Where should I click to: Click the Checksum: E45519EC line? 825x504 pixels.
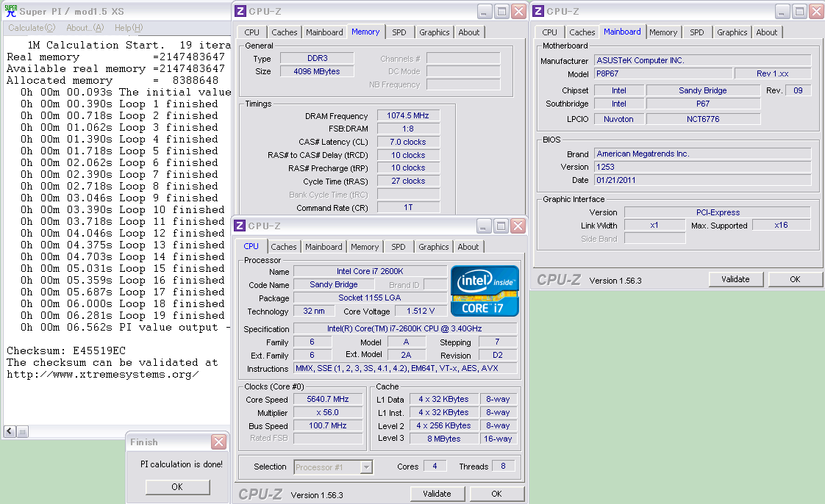click(x=66, y=350)
